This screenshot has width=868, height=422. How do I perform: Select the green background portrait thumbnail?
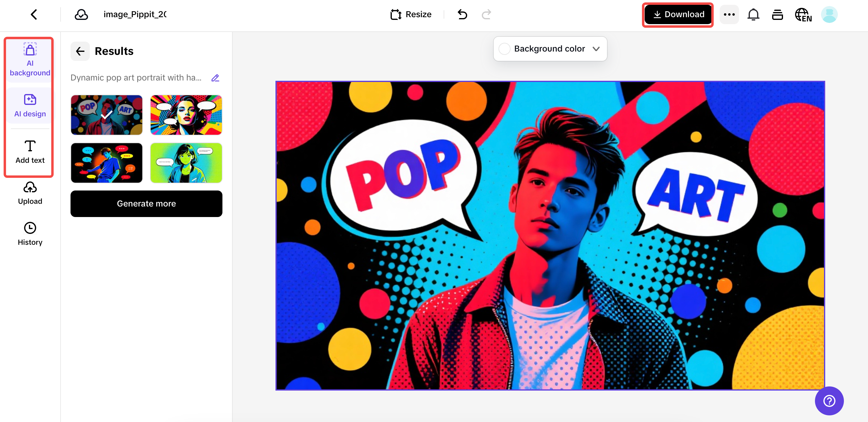(186, 163)
